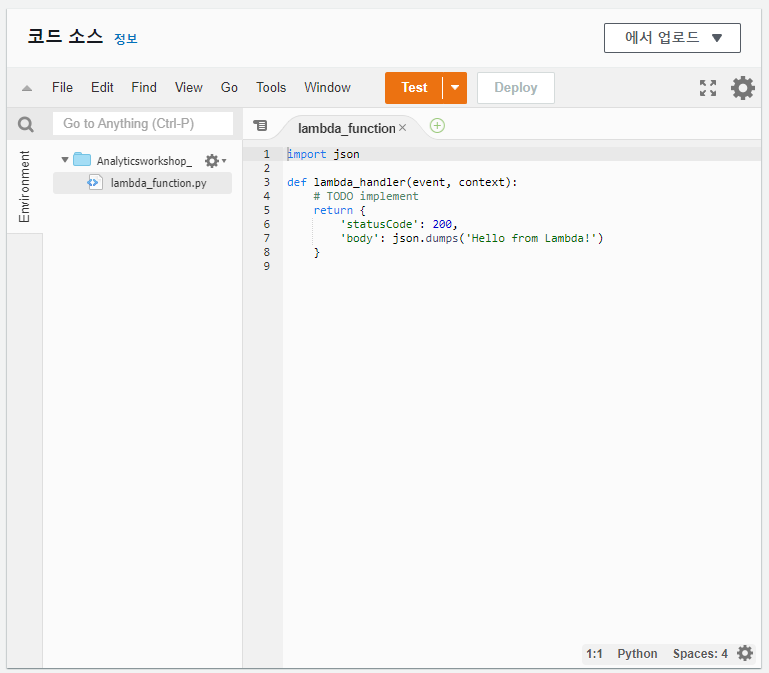Open the tab list icon
Viewport: 769px width, 673px height.
point(260,126)
